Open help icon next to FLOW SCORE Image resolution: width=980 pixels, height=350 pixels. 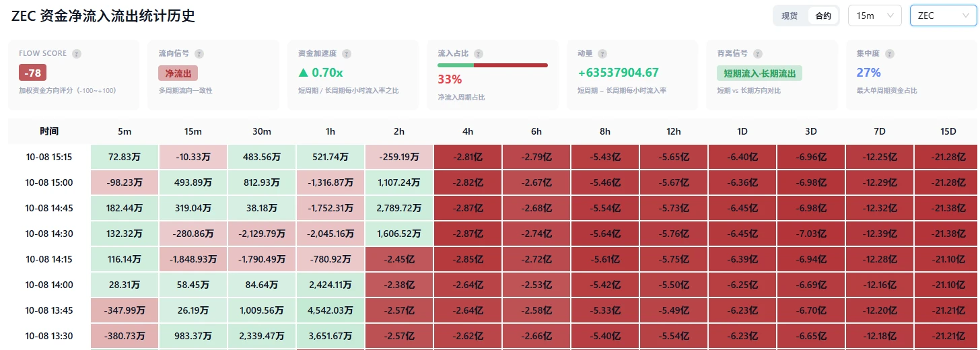tap(77, 54)
